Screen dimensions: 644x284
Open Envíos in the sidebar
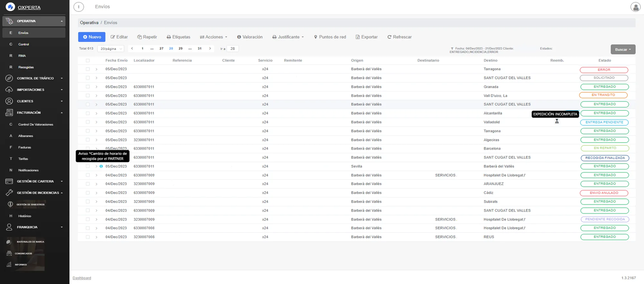coord(34,33)
